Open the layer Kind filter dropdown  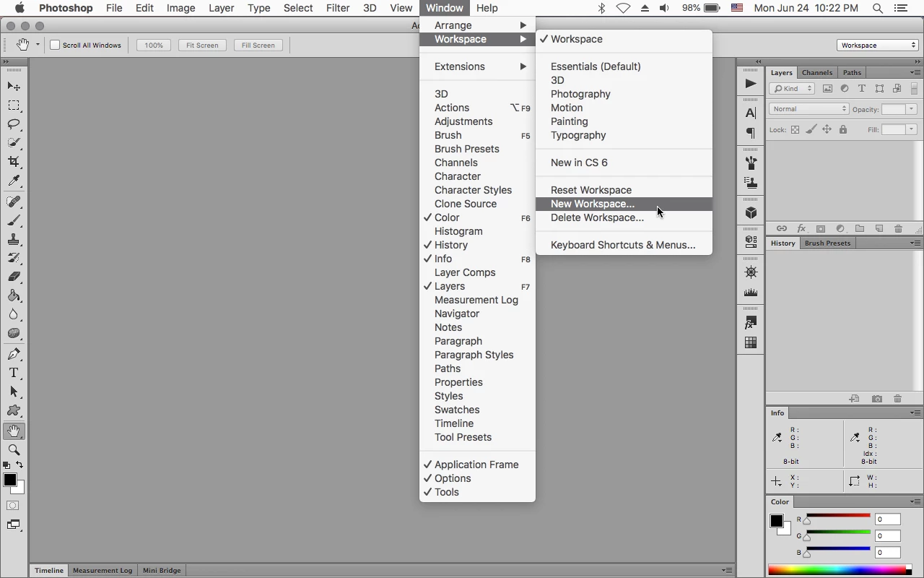792,89
